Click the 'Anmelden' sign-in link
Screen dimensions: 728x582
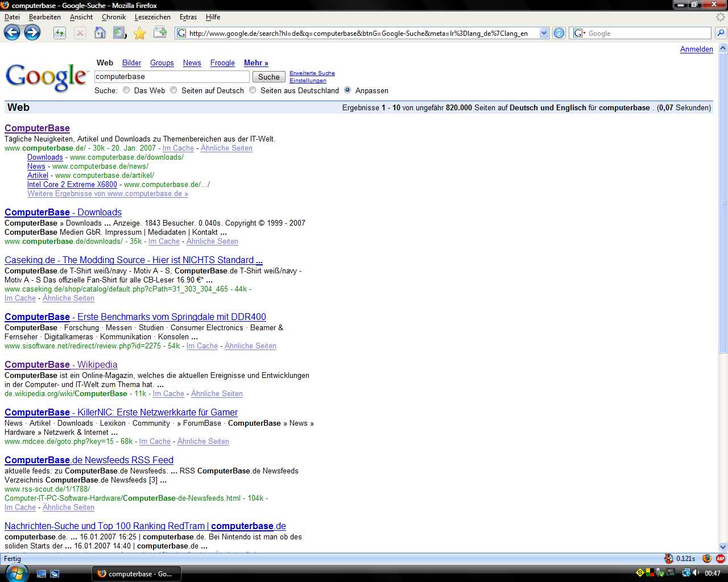tap(697, 49)
